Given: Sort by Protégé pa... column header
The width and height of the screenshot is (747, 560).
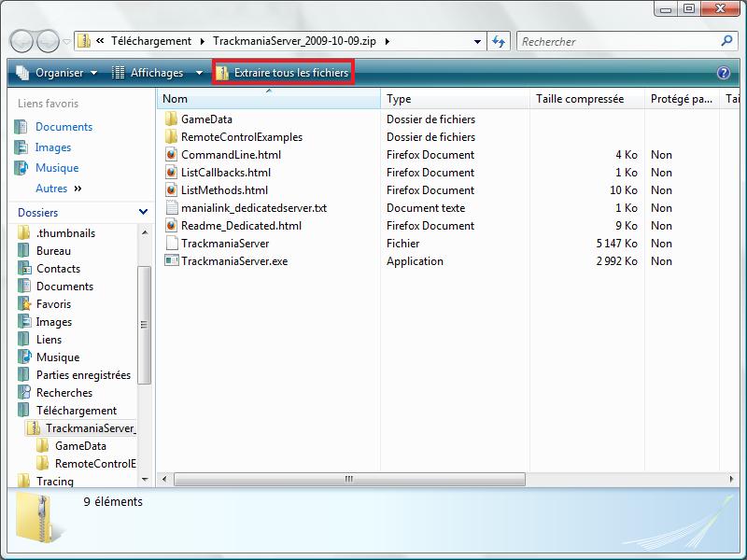Looking at the screenshot, I should (682, 99).
